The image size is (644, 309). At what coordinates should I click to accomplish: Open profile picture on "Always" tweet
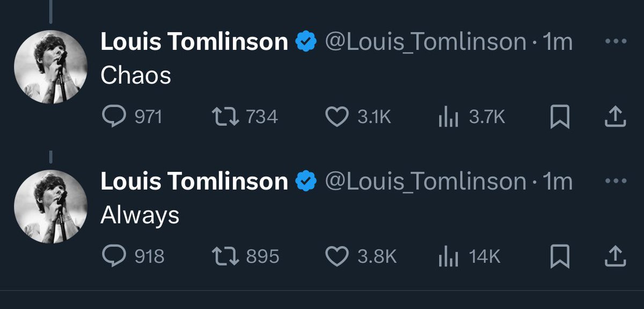point(50,206)
